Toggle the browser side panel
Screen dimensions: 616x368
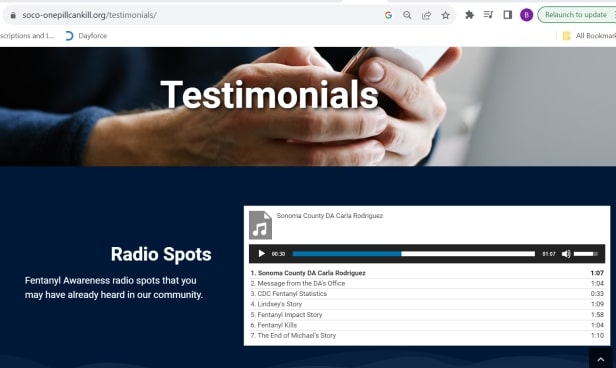508,15
